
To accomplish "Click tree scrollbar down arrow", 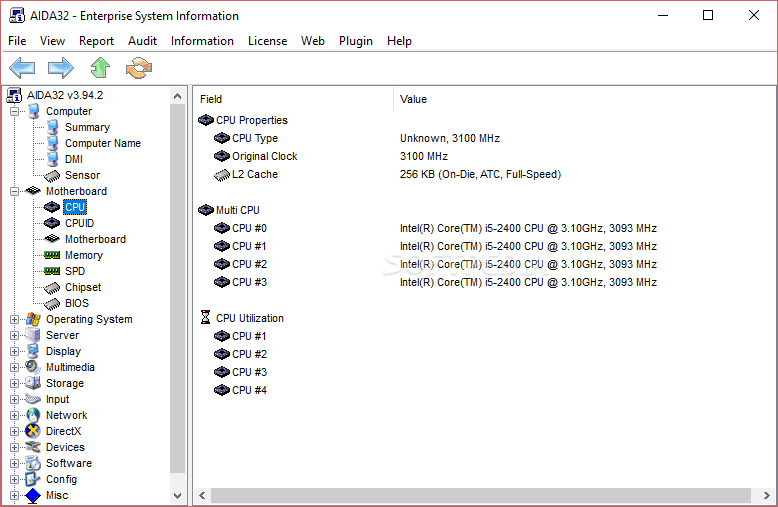I will pos(178,495).
